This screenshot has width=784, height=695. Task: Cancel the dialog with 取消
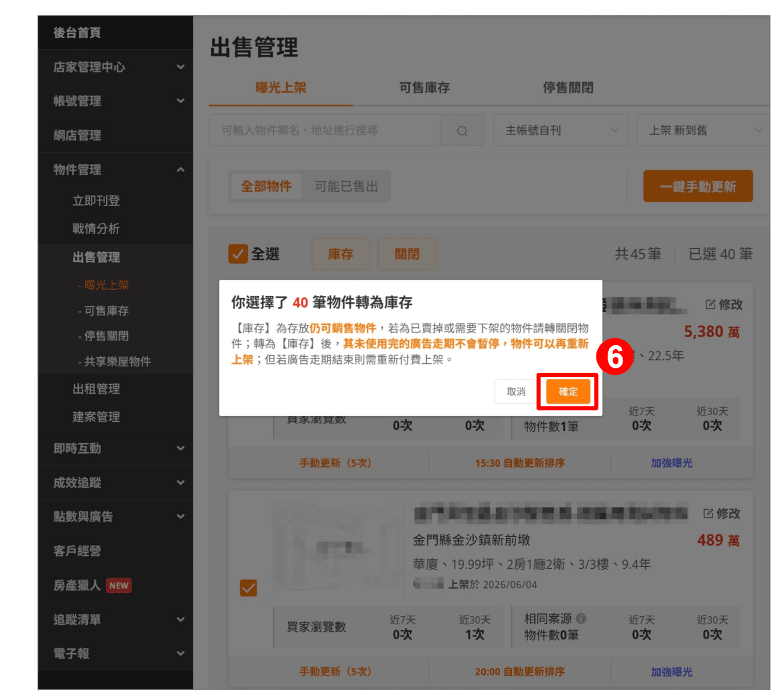pyautogui.click(x=516, y=392)
